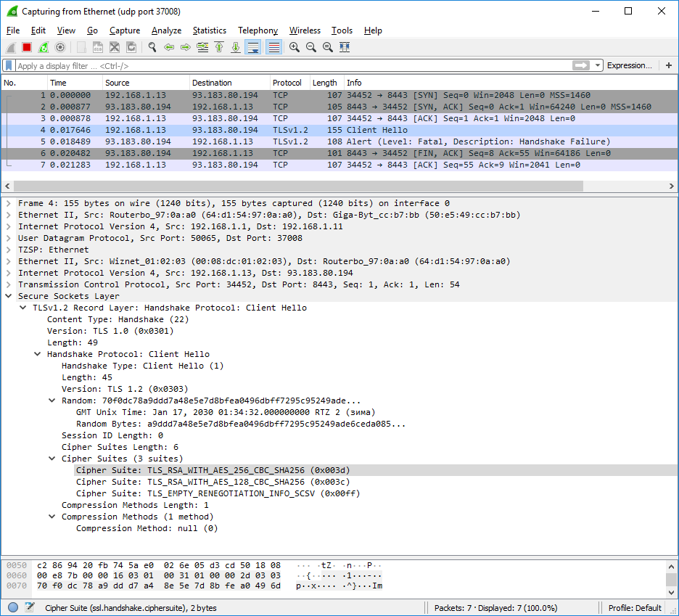Click the save capture file icon
The width and height of the screenshot is (679, 616).
click(98, 47)
